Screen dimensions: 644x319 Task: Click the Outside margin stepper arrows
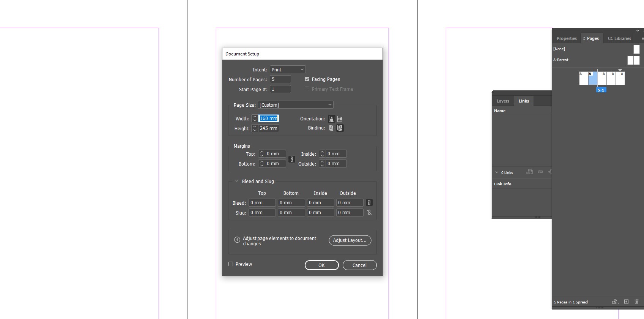coord(322,164)
